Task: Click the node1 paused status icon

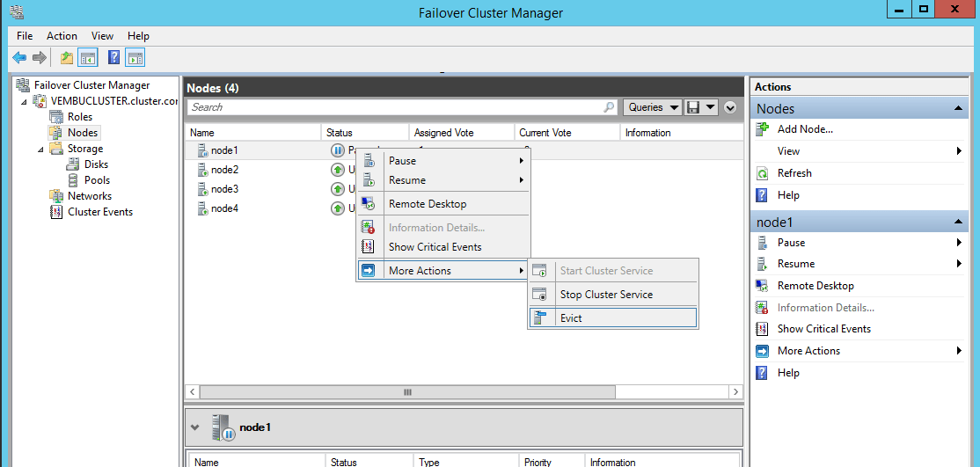Action: (338, 150)
